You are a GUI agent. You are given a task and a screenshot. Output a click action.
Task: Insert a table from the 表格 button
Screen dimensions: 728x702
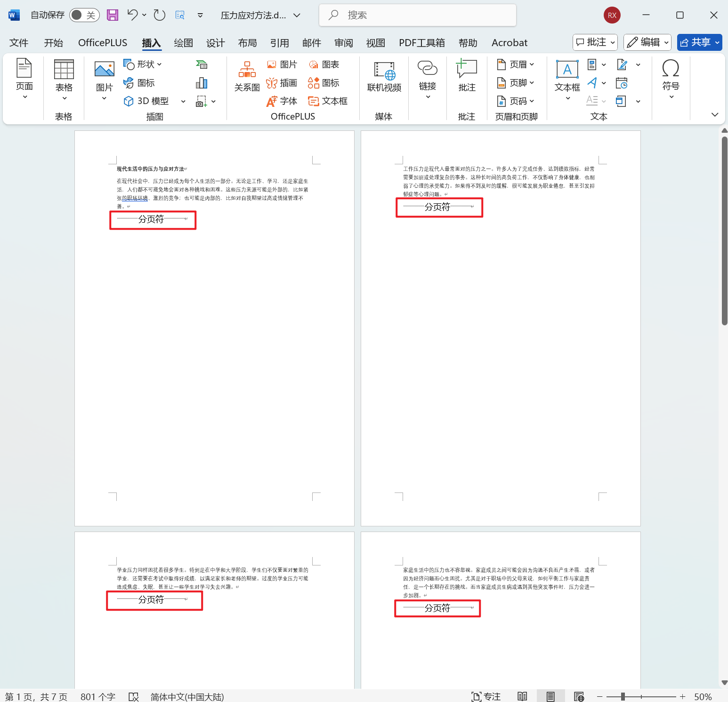point(64,80)
